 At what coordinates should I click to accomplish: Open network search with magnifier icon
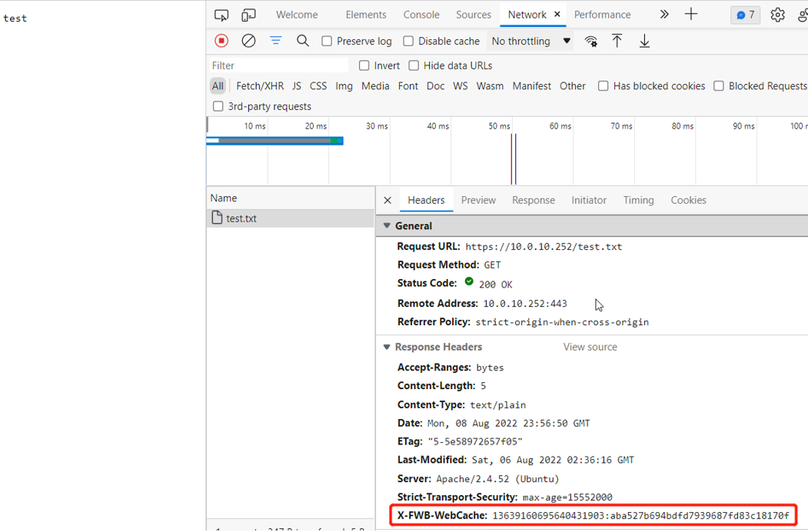[303, 41]
